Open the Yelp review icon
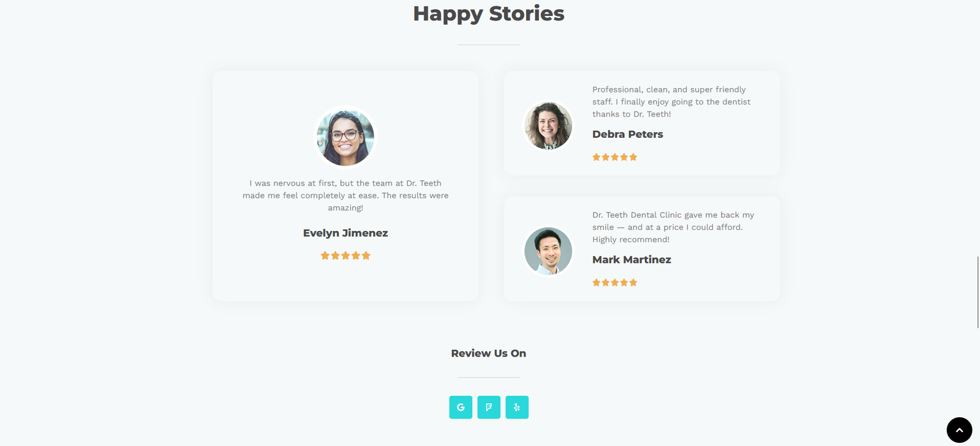 coord(517,407)
